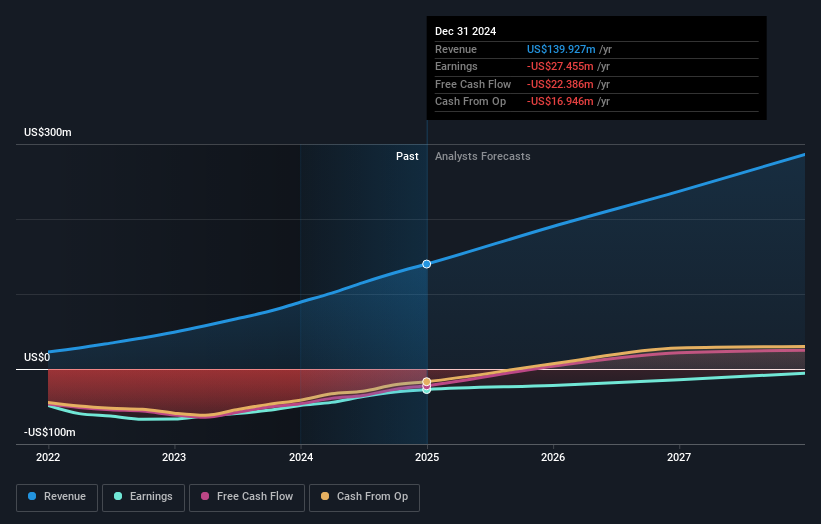Click the 2025 x-axis label
This screenshot has height=524, width=821.
(427, 457)
